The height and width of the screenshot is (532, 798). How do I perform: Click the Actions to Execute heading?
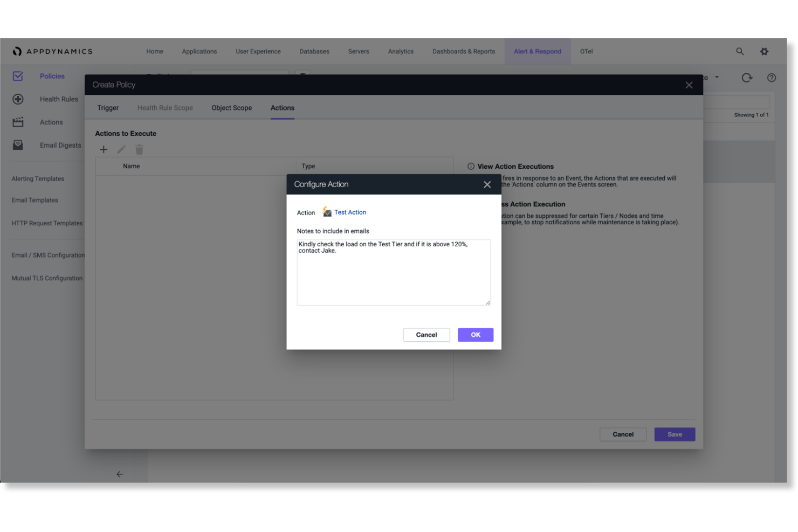click(x=126, y=134)
